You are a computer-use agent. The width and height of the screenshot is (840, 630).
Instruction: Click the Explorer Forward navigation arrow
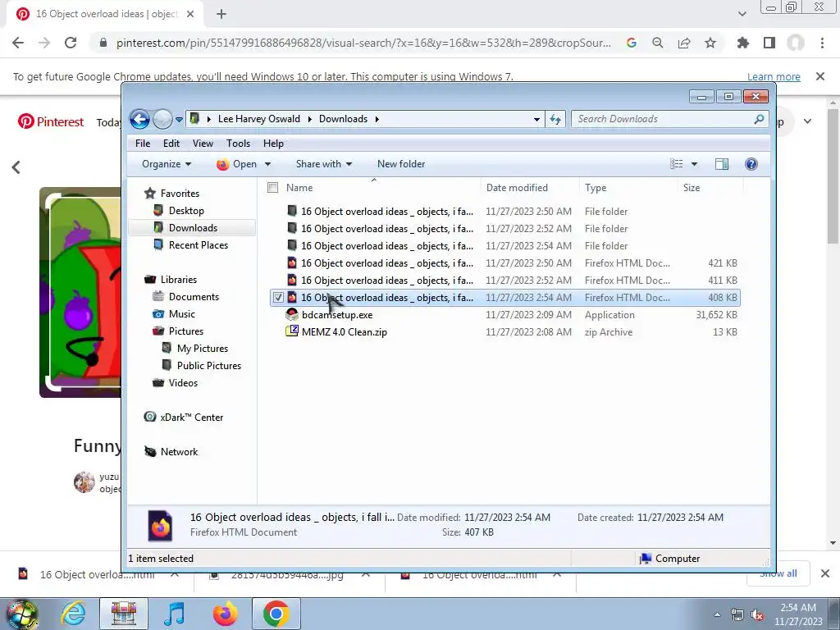[x=162, y=119]
